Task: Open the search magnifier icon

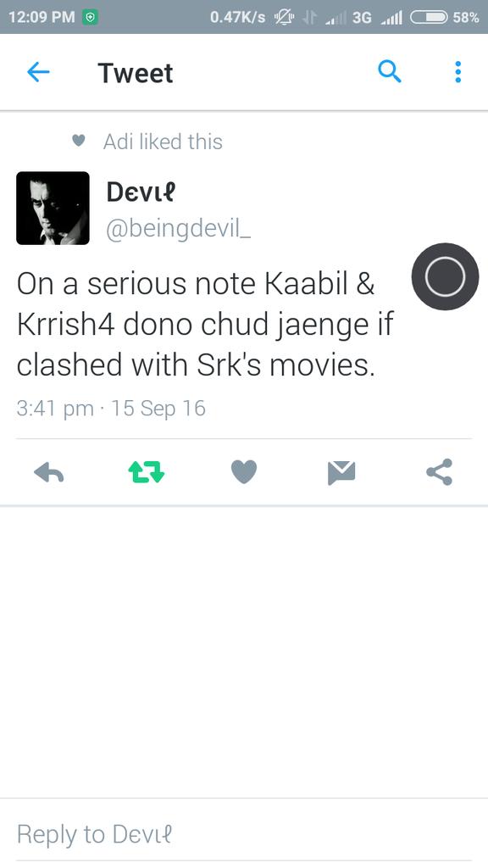Action: 390,72
